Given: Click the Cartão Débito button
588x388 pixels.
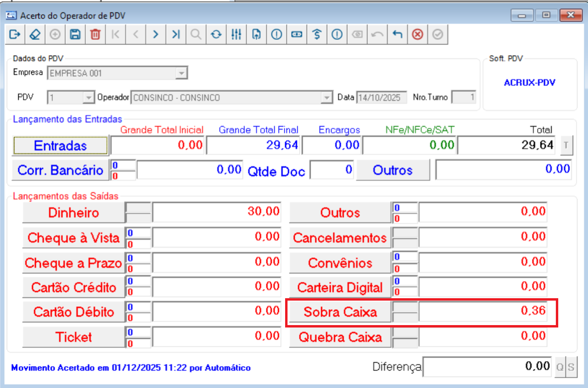Looking at the screenshot, I should click(x=73, y=312).
